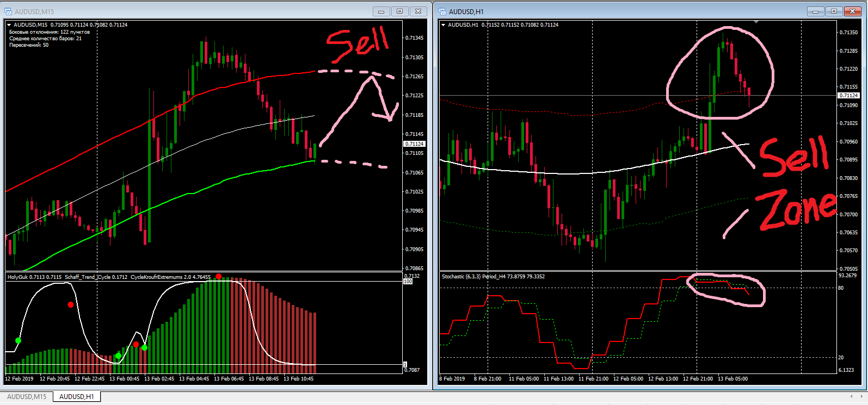Click the right tab-scroll arrow

coord(863,396)
